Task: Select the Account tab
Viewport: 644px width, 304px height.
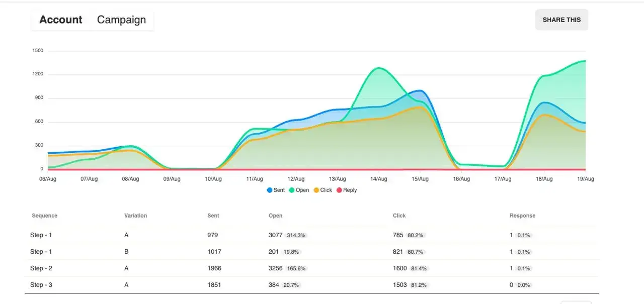Action: [60, 20]
